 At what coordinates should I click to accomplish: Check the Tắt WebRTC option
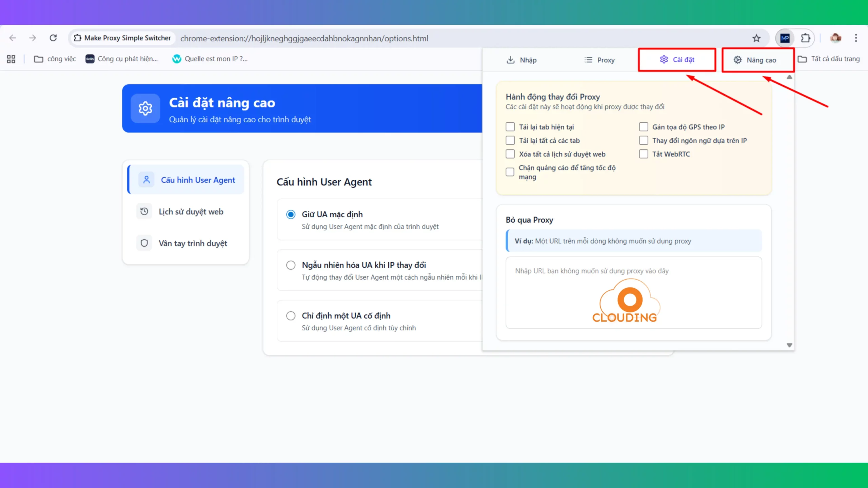point(643,154)
